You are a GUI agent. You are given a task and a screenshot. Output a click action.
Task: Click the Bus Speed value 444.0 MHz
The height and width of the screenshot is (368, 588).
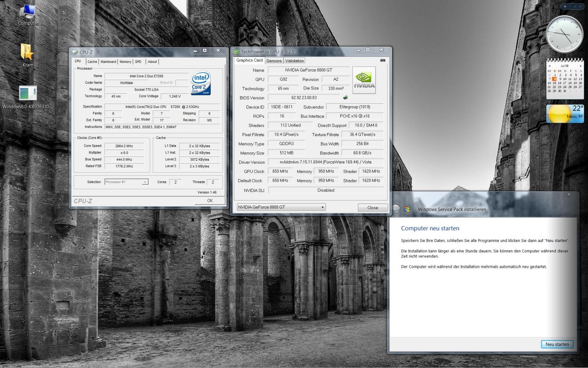coord(124,160)
